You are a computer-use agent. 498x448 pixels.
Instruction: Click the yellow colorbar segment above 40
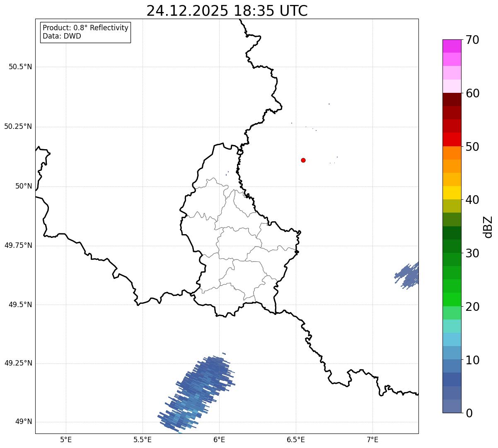point(452,193)
